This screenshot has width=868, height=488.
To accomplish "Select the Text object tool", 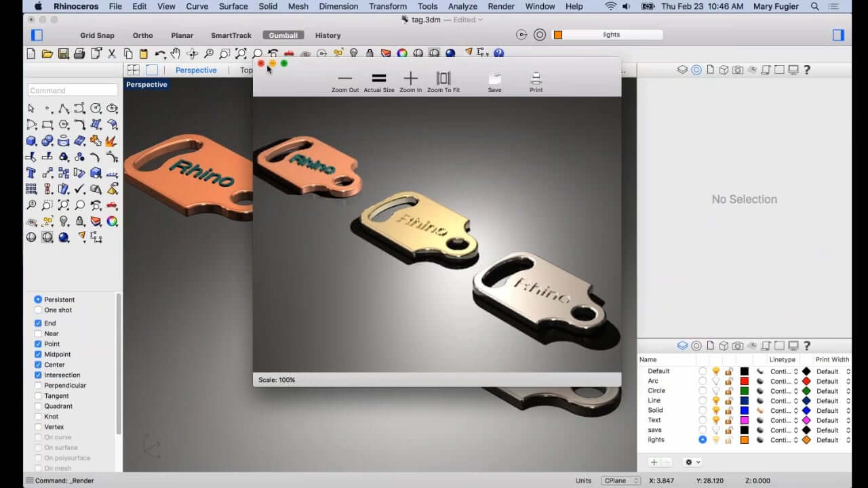I will pyautogui.click(x=31, y=173).
